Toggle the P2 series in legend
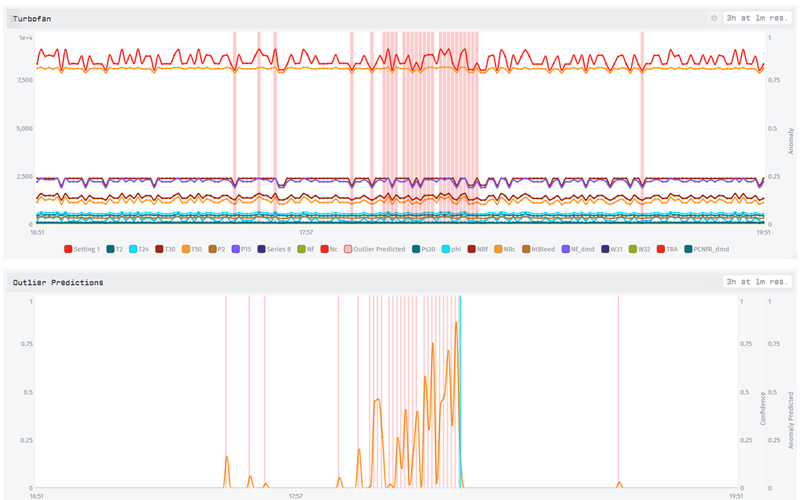 pyautogui.click(x=217, y=249)
